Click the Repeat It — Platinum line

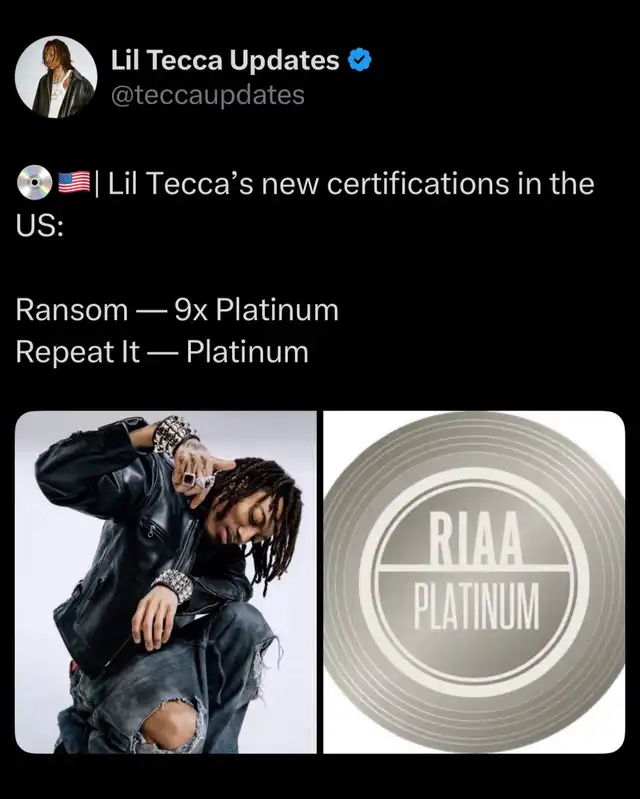click(x=162, y=352)
